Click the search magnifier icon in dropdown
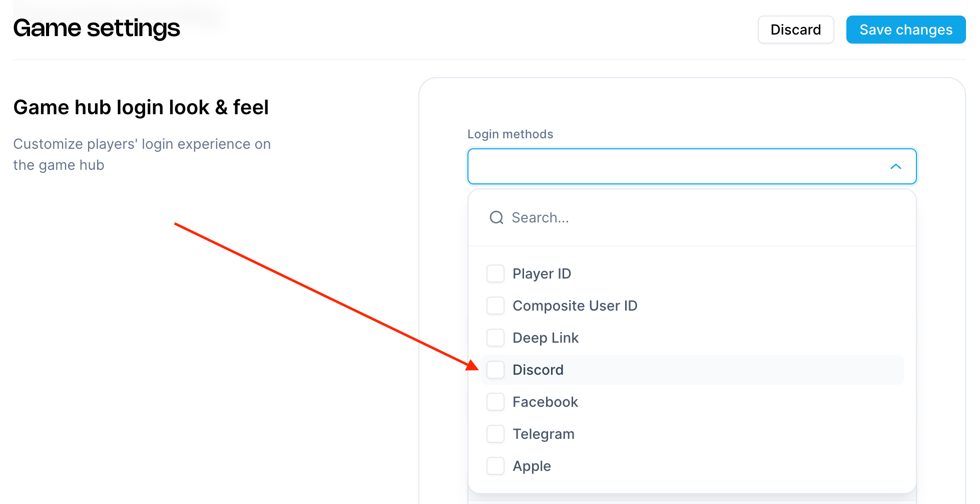The height and width of the screenshot is (504, 980). point(496,217)
